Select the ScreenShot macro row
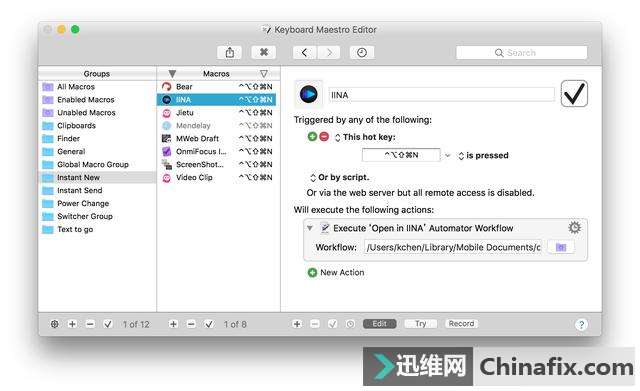 (217, 164)
